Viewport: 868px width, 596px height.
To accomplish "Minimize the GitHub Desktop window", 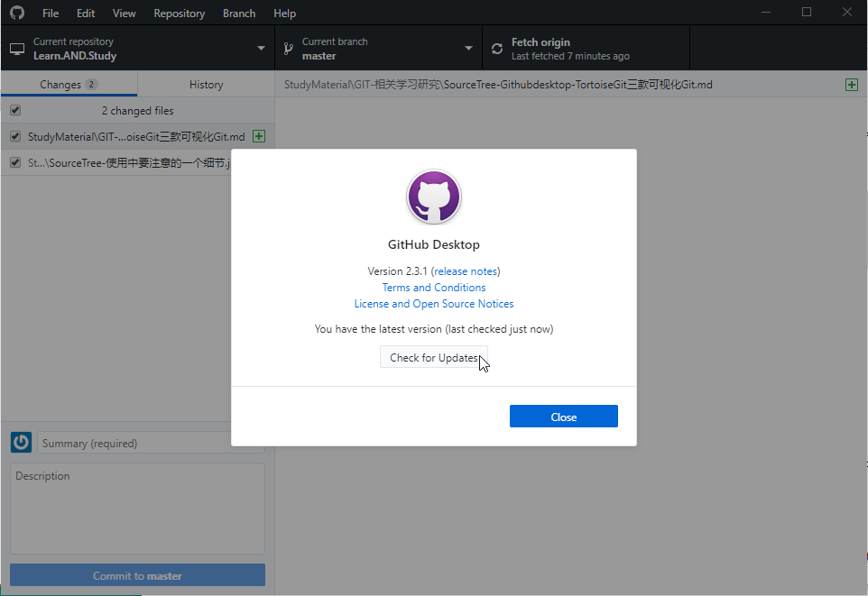I will tap(766, 13).
